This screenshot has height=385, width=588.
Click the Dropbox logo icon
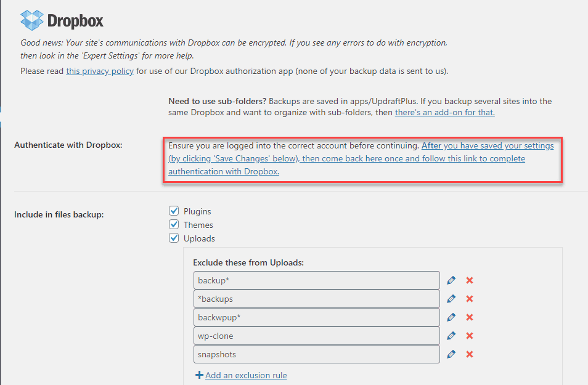click(32, 20)
